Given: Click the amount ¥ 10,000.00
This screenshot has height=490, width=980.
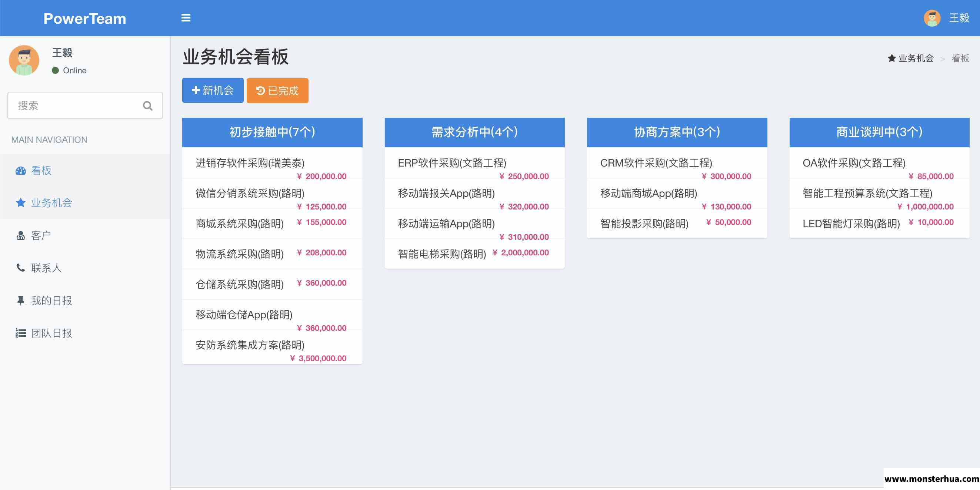Looking at the screenshot, I should pos(931,222).
